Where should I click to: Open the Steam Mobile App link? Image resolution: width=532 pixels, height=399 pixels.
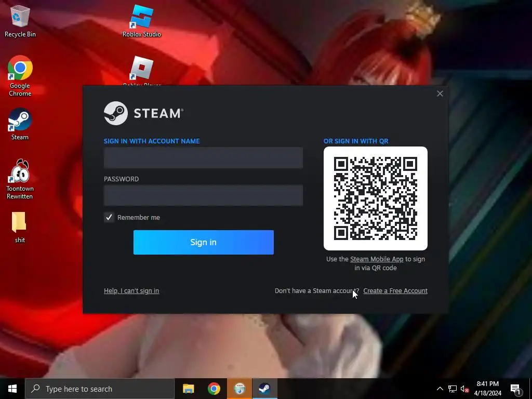[377, 259]
